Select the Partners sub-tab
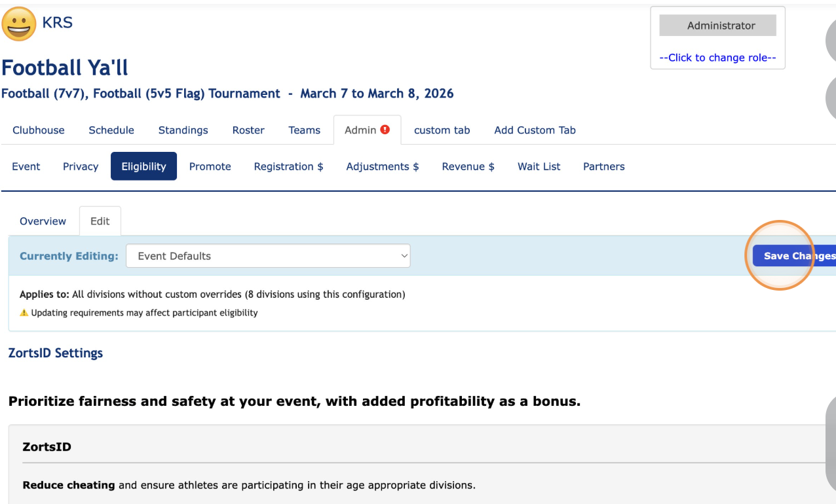836x504 pixels. point(603,166)
